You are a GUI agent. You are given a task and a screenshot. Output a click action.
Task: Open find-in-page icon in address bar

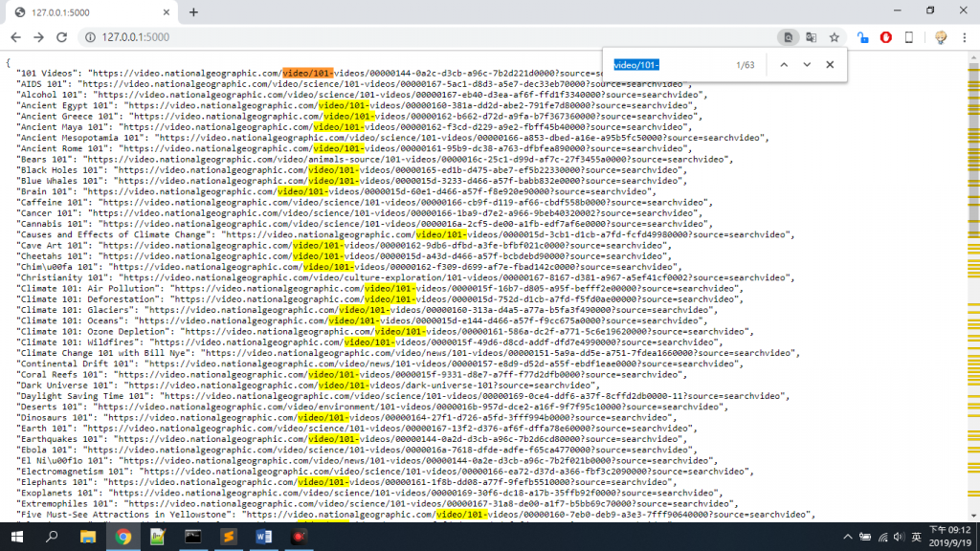click(x=789, y=37)
